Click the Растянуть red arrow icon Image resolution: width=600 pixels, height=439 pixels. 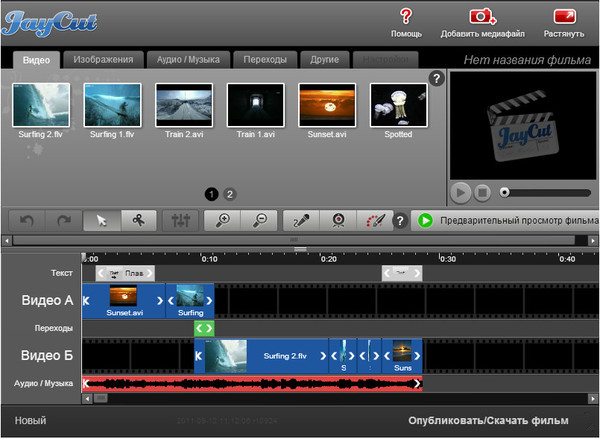coord(564,16)
